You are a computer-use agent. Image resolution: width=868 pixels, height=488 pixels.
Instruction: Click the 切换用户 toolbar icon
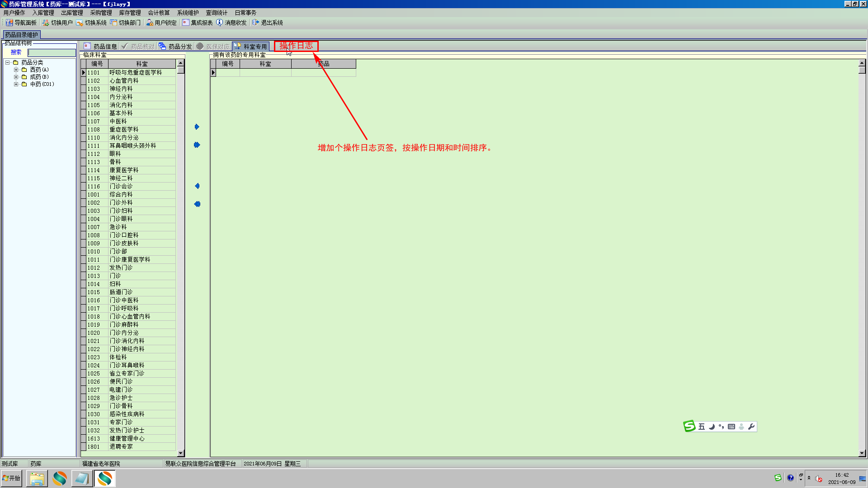pos(46,23)
